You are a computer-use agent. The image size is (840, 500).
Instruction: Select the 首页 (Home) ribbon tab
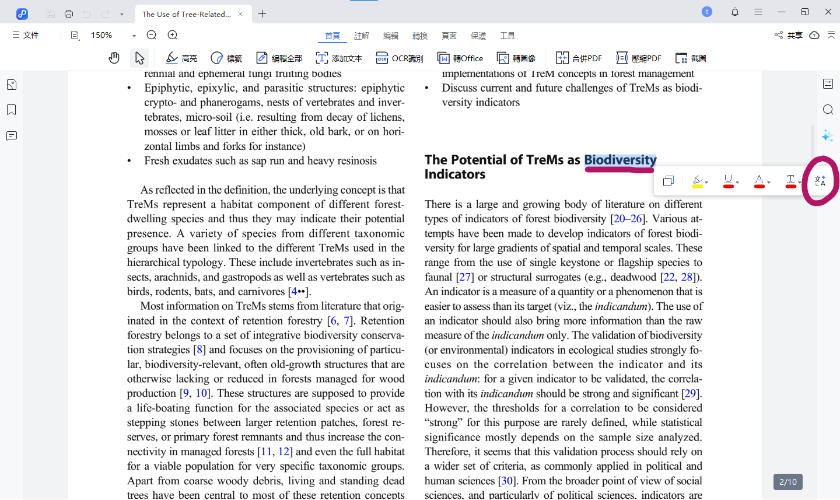332,35
